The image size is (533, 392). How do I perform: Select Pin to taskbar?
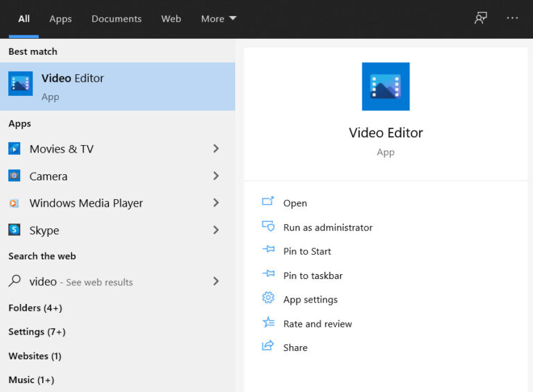pos(313,275)
